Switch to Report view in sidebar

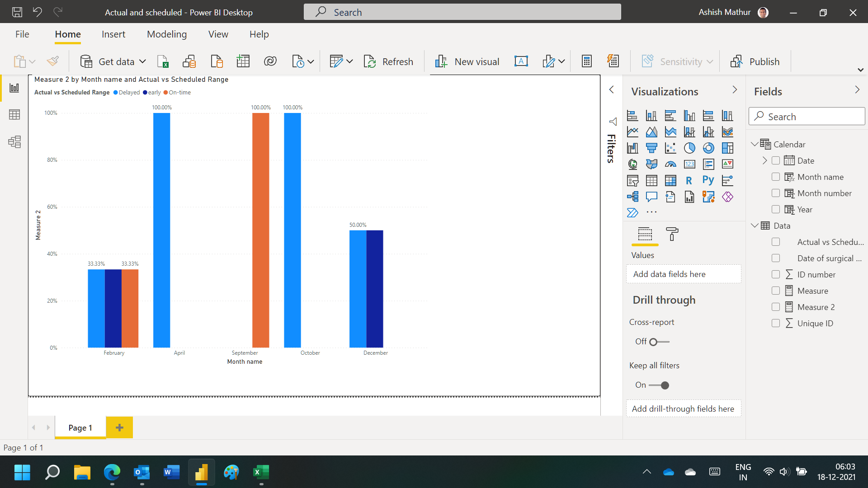coord(14,88)
